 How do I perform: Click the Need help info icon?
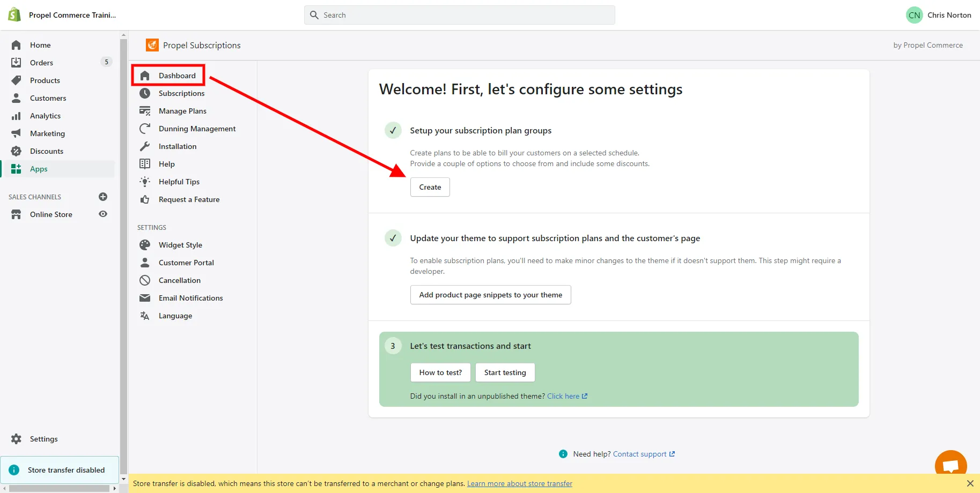[563, 454]
